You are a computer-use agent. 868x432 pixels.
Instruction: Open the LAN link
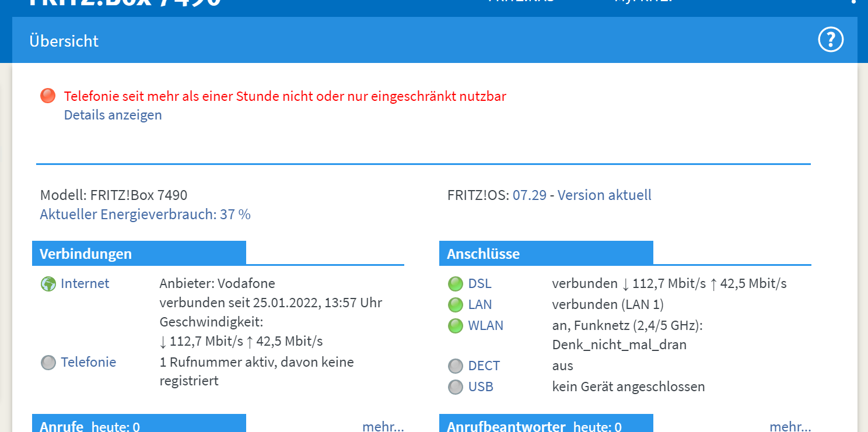480,304
